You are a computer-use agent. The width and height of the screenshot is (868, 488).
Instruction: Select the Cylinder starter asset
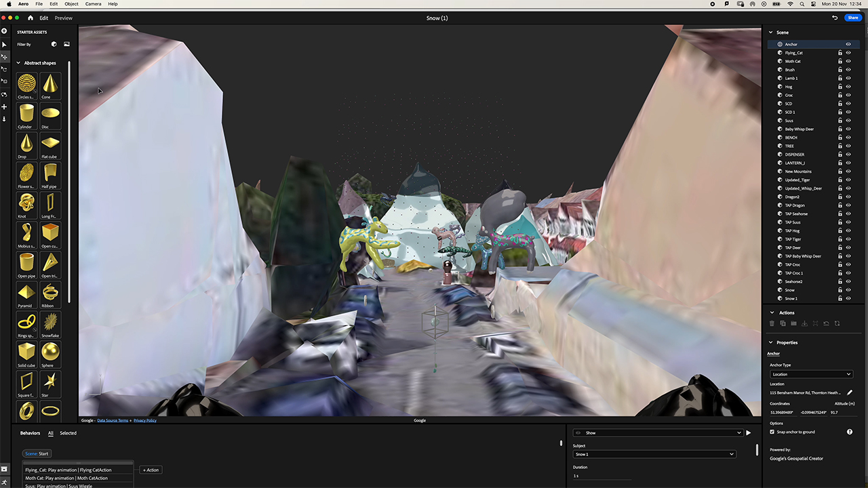pos(26,117)
